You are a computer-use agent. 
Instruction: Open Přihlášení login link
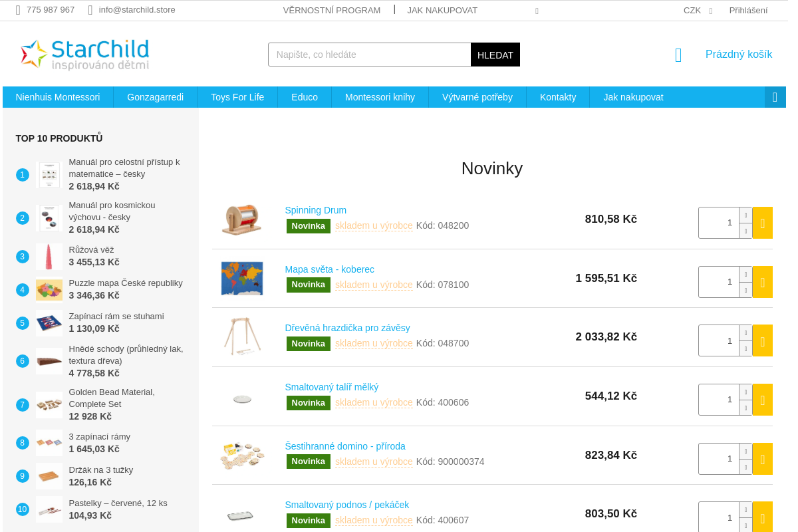748,10
